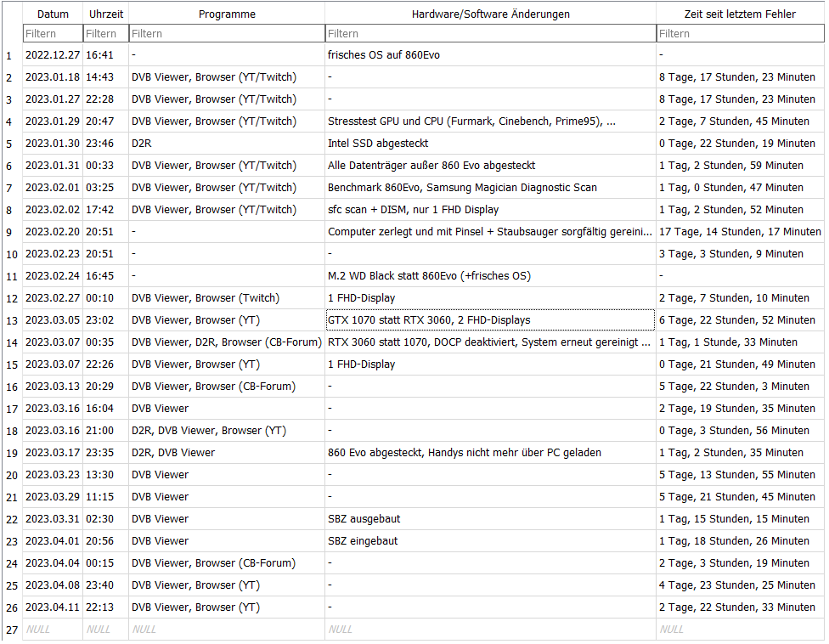829x644 pixels.
Task: Select time cell 03:25
Action: tap(105, 188)
